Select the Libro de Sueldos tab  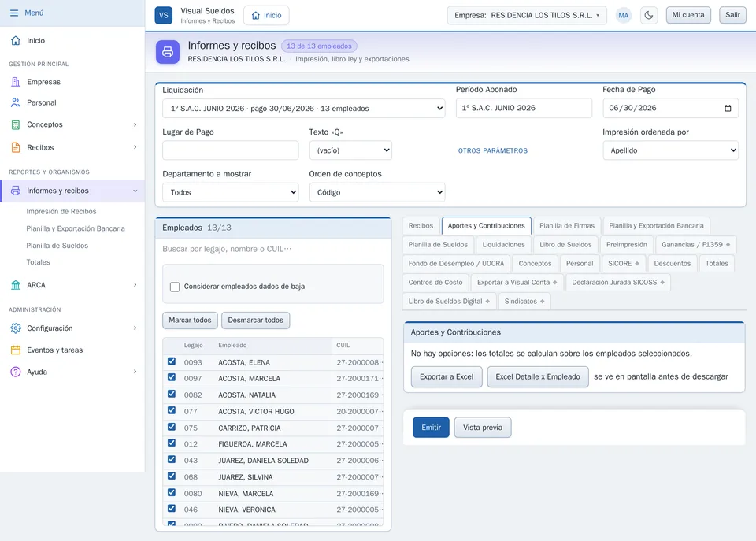pos(565,244)
